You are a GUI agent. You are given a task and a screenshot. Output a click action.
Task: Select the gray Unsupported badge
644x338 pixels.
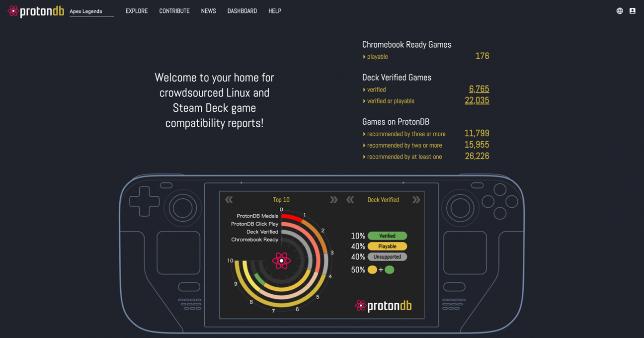pyautogui.click(x=387, y=256)
